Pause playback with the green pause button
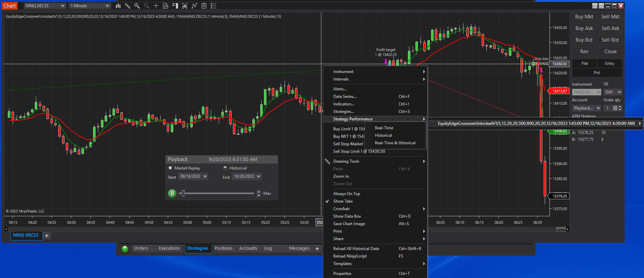 click(x=172, y=193)
